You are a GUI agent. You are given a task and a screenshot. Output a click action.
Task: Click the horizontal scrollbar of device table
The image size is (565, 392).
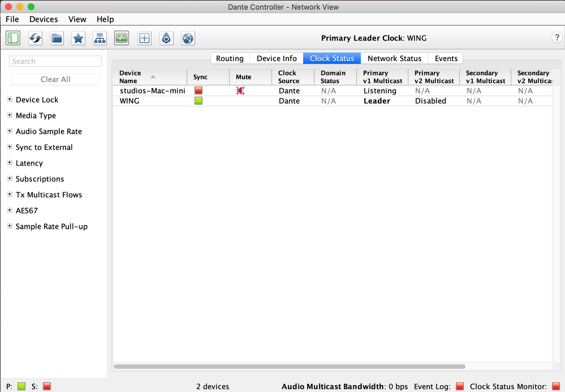click(289, 367)
